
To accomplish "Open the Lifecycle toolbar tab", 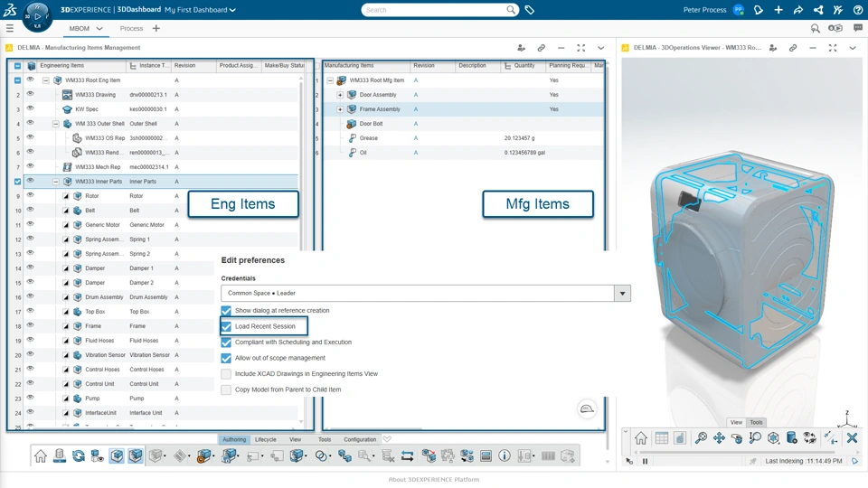I will point(265,439).
